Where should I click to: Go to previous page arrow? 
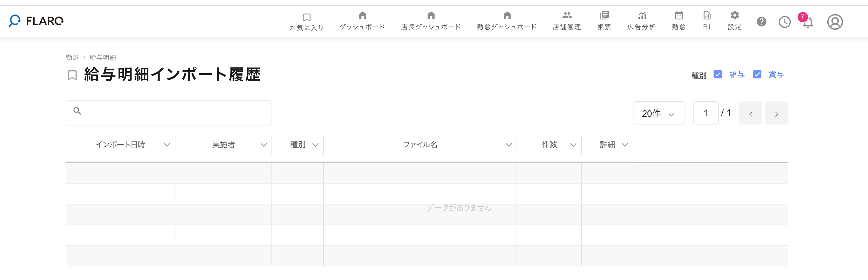click(750, 113)
